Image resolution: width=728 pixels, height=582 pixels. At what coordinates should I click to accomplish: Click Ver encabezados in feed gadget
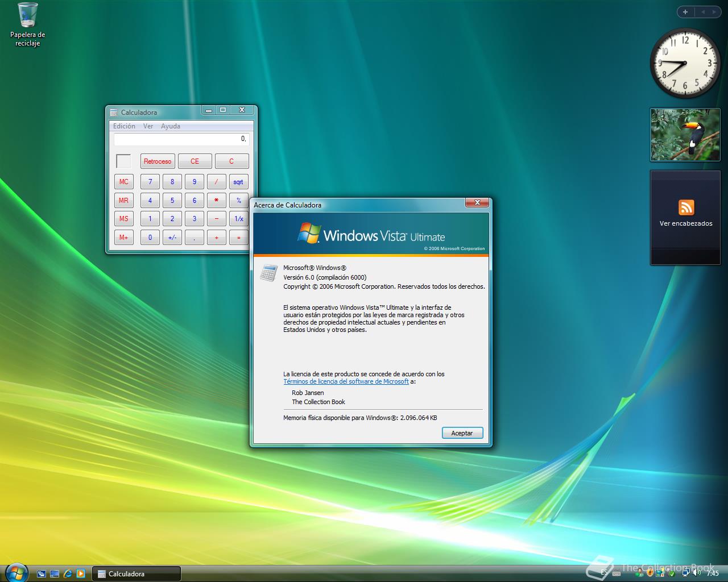coord(686,223)
